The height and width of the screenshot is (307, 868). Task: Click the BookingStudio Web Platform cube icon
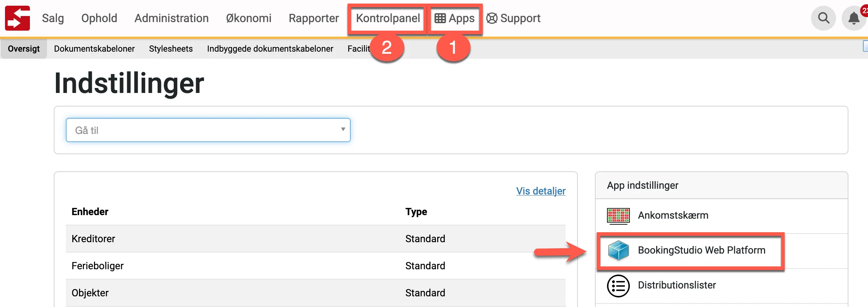point(618,250)
